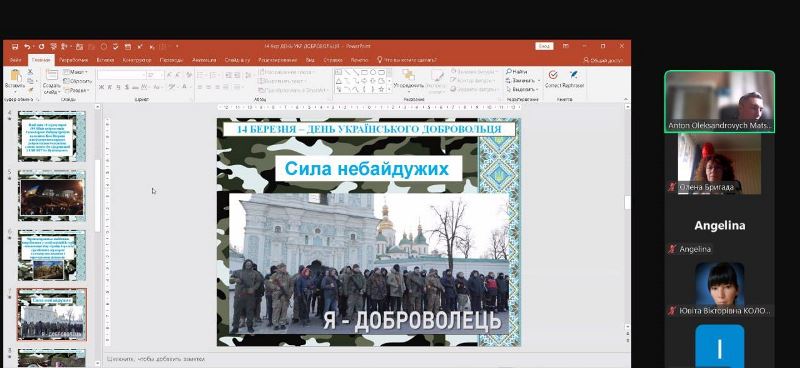The height and width of the screenshot is (368, 800).
Task: Switch to the Animation (Анимация) tab
Action: 204,60
